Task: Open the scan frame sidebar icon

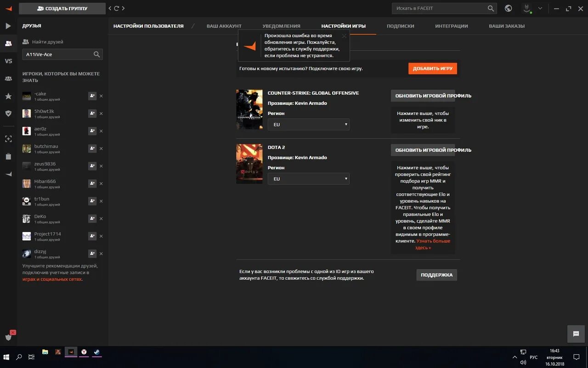Action: tap(8, 138)
